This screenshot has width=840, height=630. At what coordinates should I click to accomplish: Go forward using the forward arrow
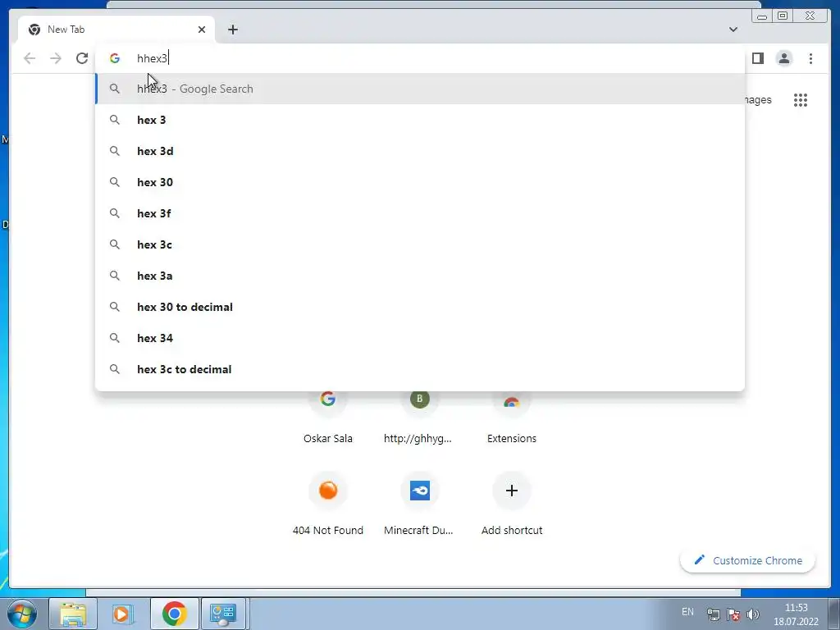tap(56, 58)
